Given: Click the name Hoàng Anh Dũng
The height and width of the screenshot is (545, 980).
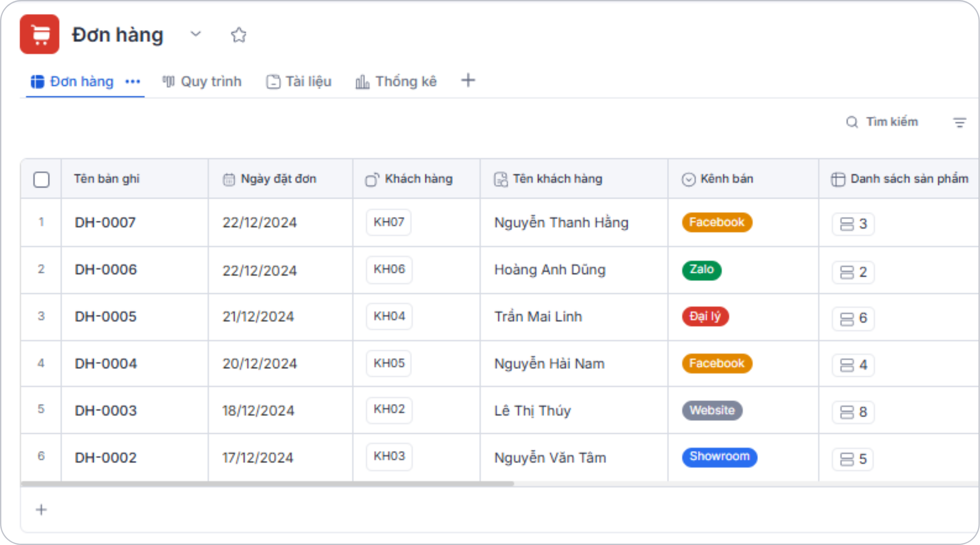Looking at the screenshot, I should [x=550, y=269].
